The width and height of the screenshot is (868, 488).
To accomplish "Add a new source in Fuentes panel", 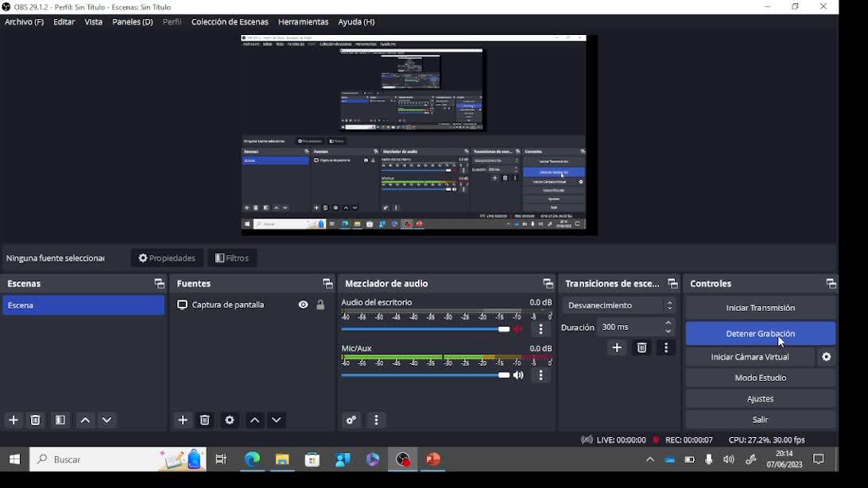I will 183,420.
